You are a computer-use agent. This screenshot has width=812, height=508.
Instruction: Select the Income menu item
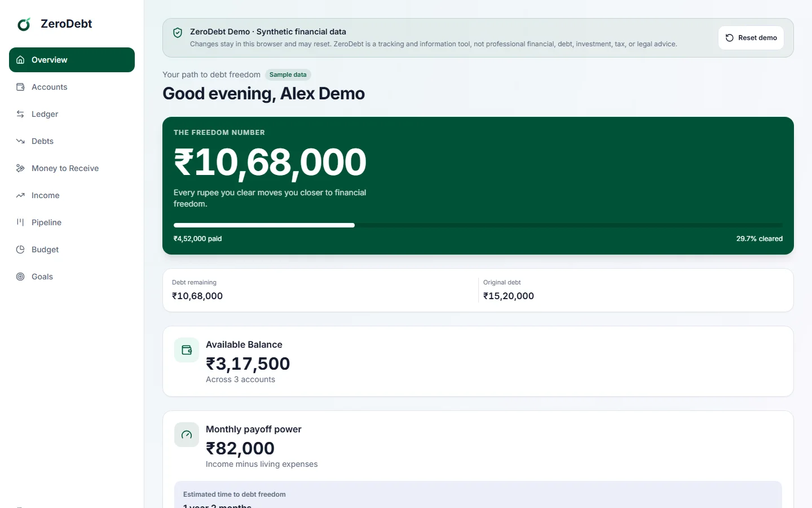coord(46,195)
